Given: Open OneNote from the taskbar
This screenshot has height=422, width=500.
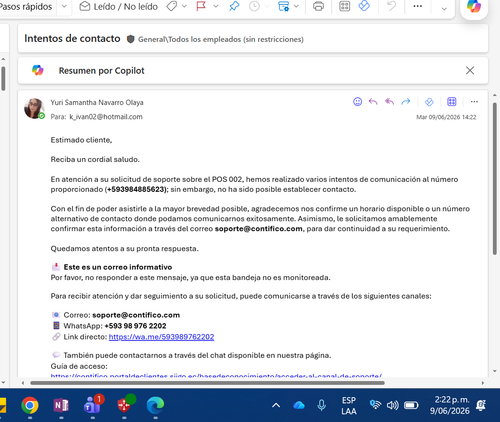Looking at the screenshot, I should (x=61, y=405).
